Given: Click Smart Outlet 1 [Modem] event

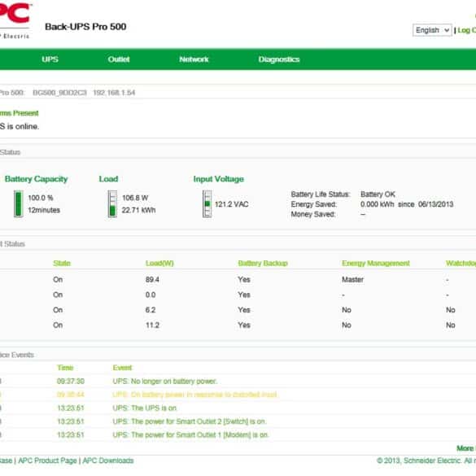Looking at the screenshot, I should (190, 435).
